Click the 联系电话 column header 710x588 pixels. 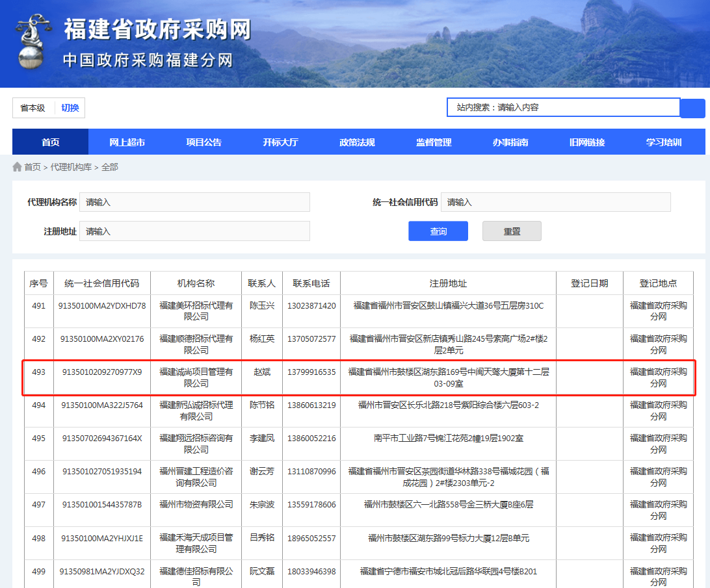[x=311, y=283]
